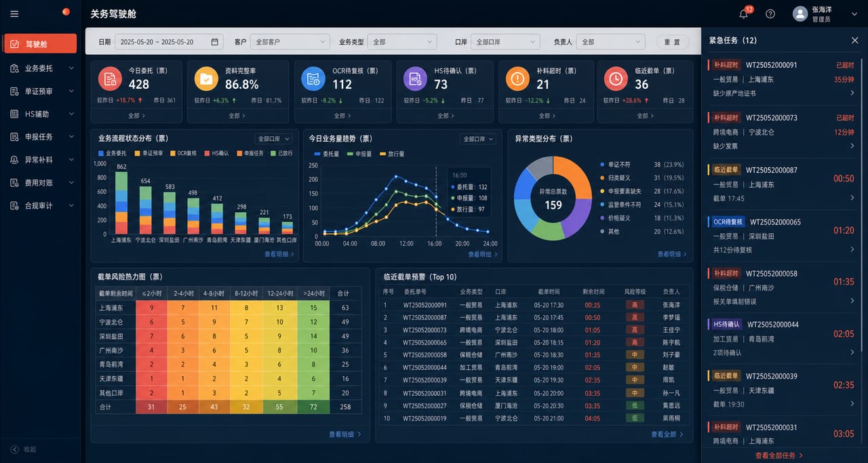Expand the 申报任务 sidebar menu
Viewport: 868px width, 463px height.
[42, 137]
